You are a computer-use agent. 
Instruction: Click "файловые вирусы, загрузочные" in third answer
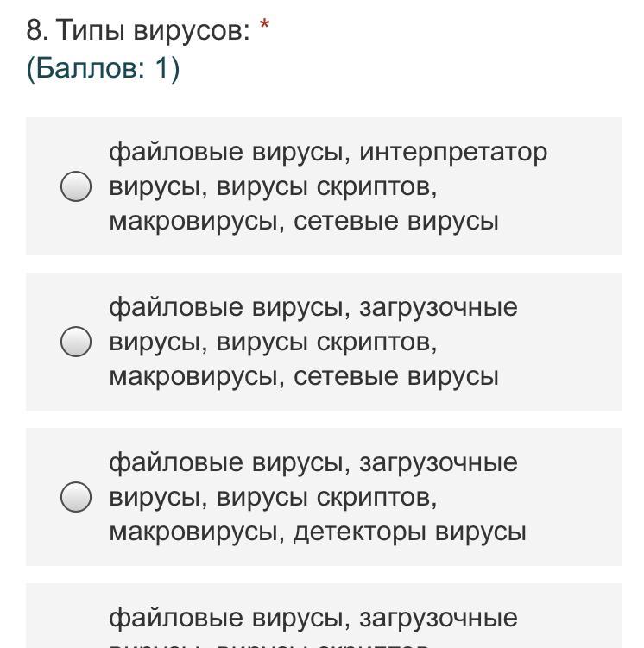tap(313, 462)
